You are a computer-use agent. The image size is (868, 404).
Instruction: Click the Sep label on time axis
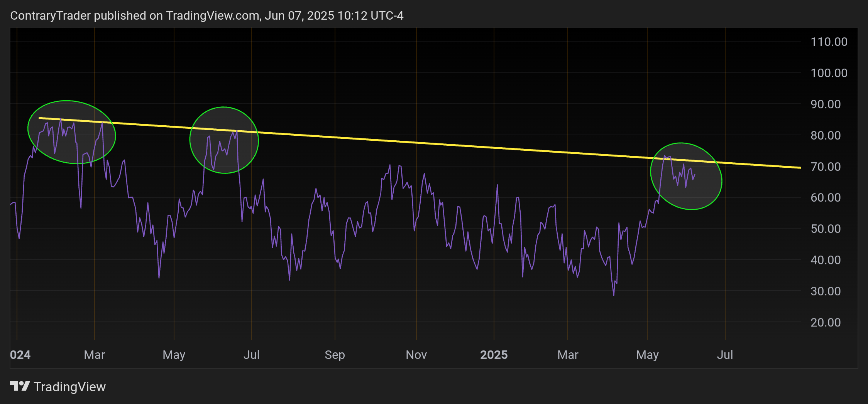(335, 355)
